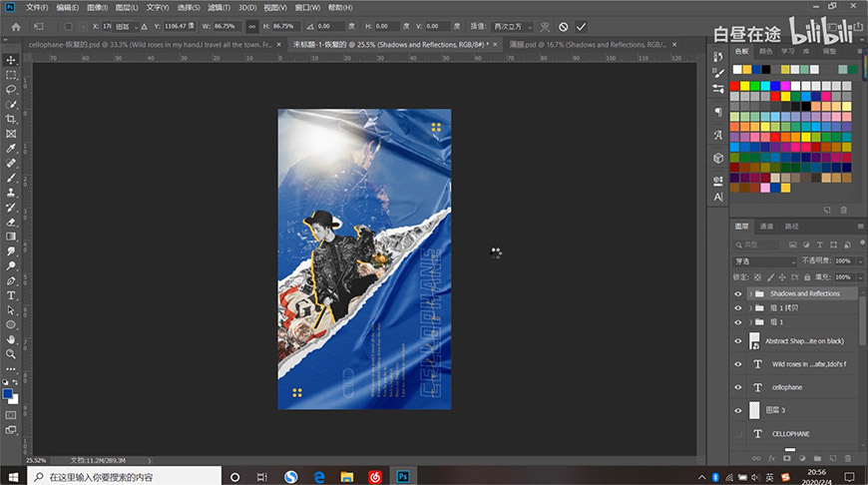Commit the transform with the checkmark
Viewport: 868px width, 485px height.
581,27
